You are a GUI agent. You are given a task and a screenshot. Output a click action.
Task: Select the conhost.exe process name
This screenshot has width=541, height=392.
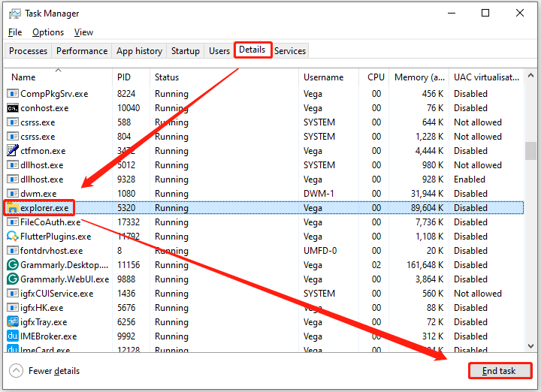pos(44,108)
